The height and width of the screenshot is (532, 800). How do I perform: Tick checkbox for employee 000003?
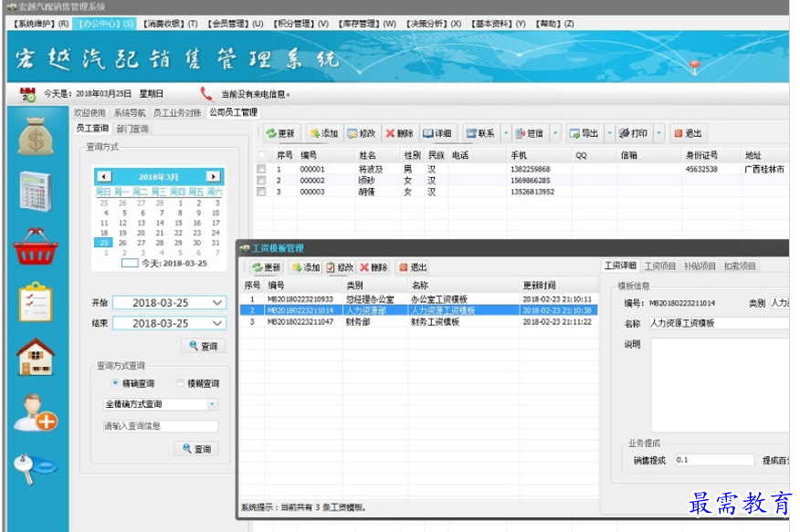pyautogui.click(x=261, y=192)
